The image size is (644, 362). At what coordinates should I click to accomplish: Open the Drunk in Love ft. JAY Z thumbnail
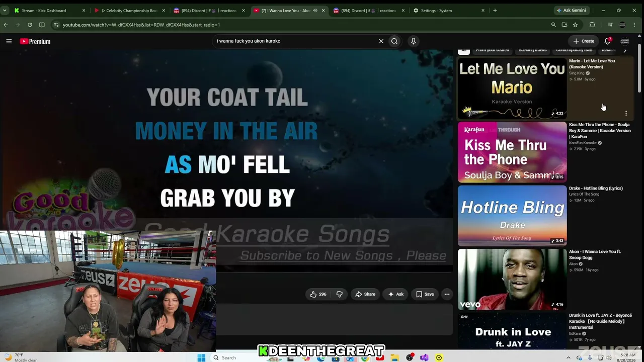[x=512, y=331]
